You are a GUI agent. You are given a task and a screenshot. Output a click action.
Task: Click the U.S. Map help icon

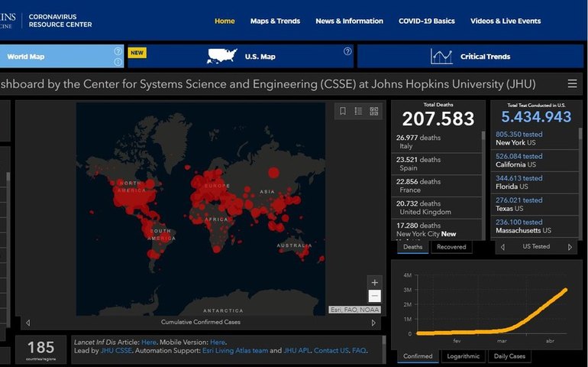pyautogui.click(x=347, y=52)
